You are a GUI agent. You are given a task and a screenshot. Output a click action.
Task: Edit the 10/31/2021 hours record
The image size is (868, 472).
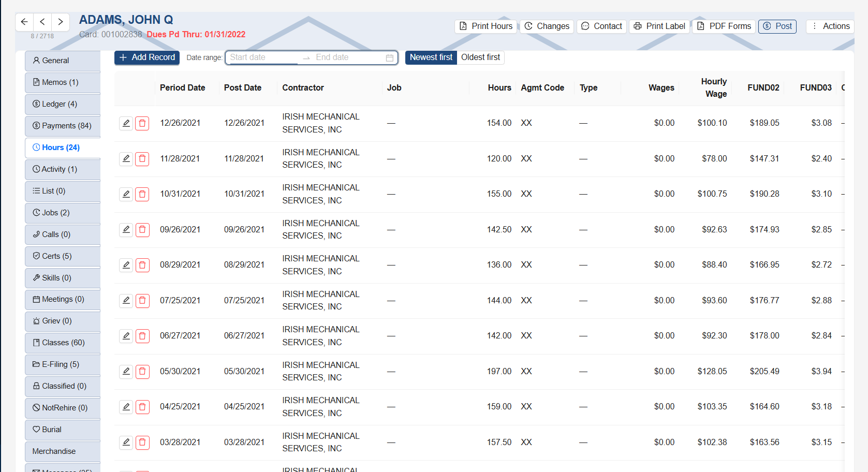point(126,194)
